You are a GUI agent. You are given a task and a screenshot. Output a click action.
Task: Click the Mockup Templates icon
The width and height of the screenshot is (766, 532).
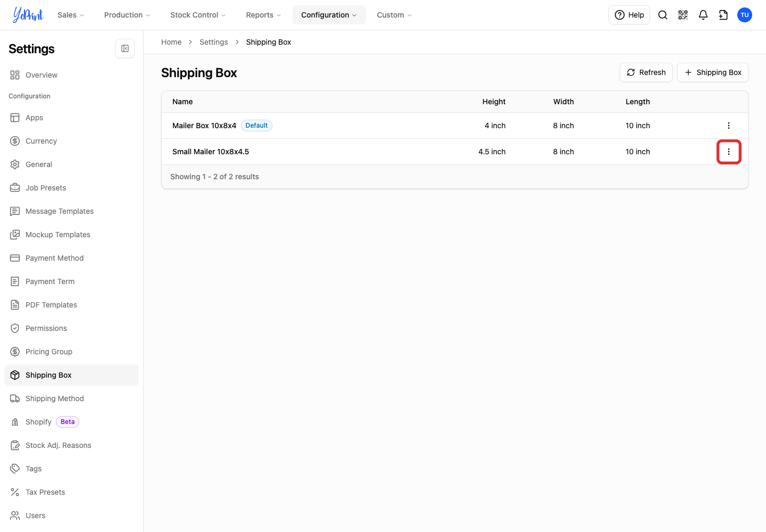pyautogui.click(x=15, y=235)
